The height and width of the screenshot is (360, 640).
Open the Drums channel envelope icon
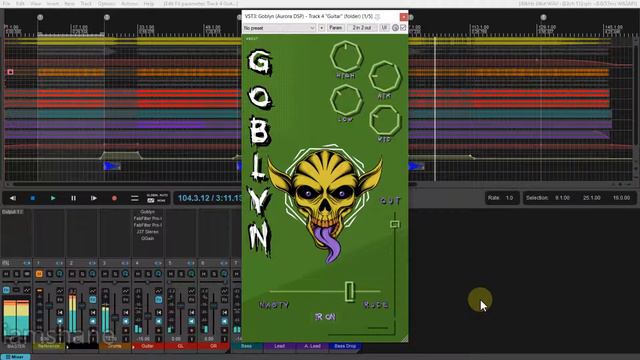click(126, 291)
